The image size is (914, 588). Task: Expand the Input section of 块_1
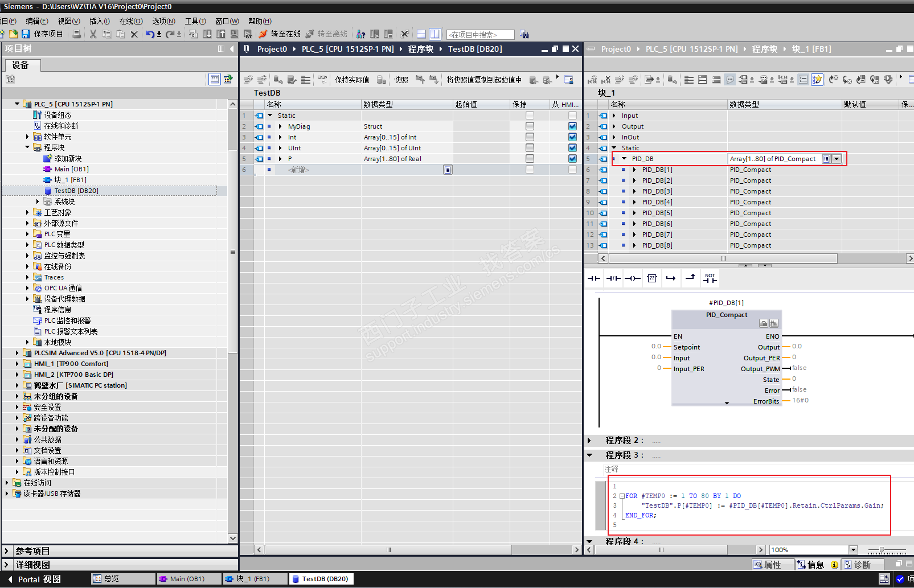point(614,116)
